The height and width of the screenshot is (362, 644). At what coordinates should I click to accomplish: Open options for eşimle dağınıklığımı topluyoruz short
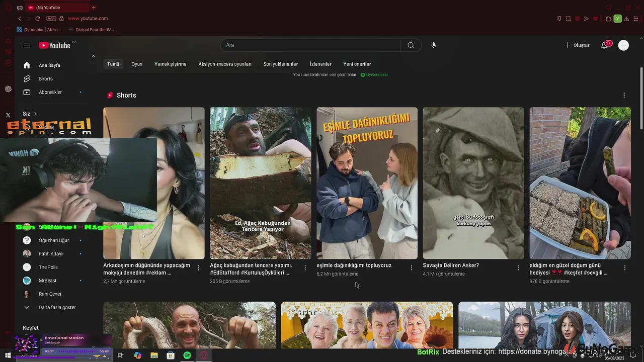(412, 268)
